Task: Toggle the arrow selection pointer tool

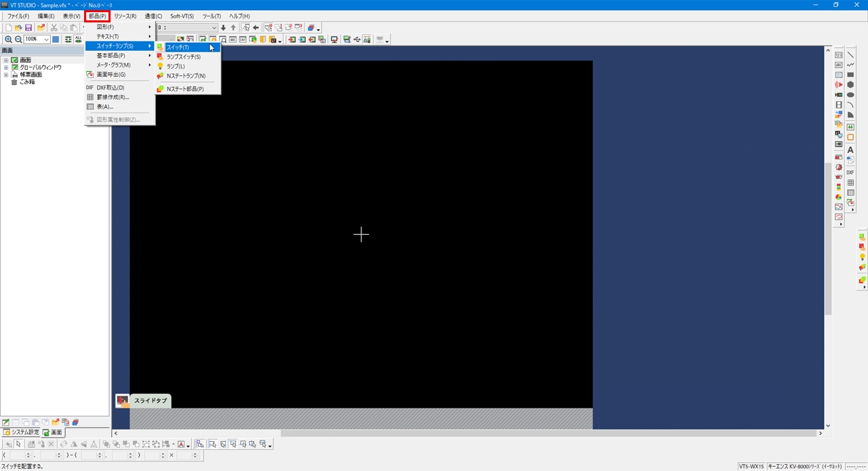Action: tap(19, 444)
